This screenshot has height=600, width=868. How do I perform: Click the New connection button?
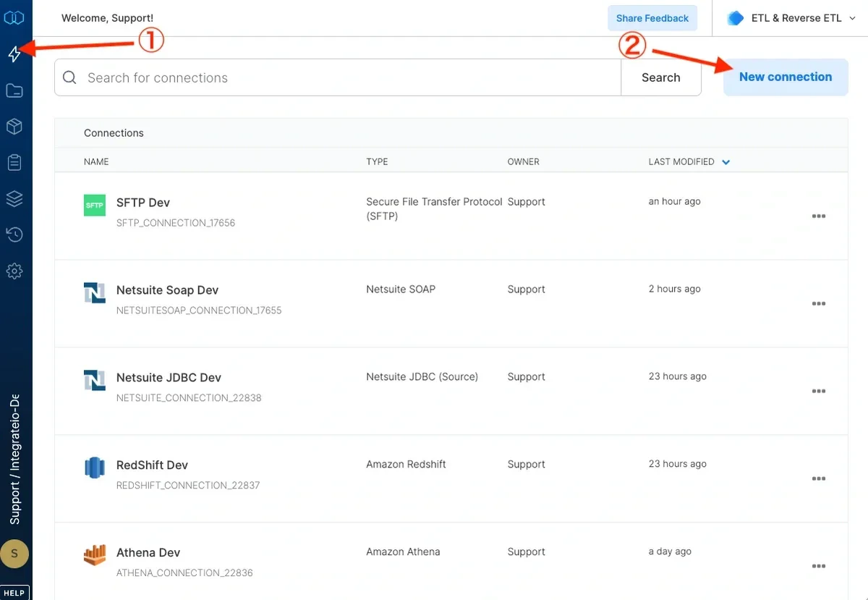click(785, 77)
